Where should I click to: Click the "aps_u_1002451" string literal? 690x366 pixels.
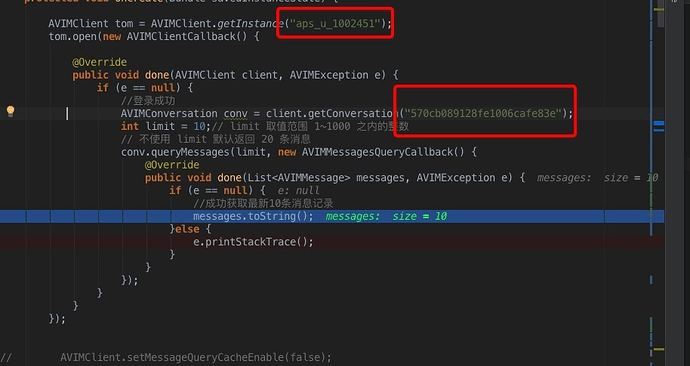click(334, 23)
